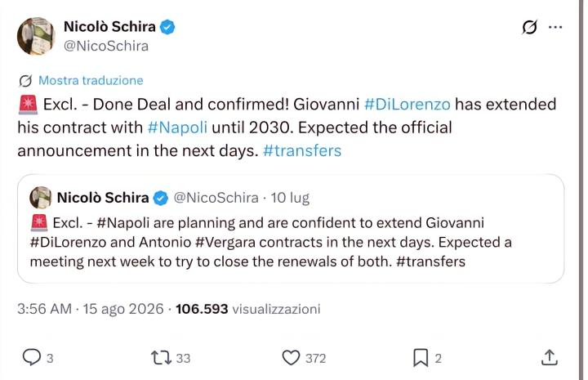Screen dimensions: 588x380
Task: Open the share upload icon
Action: 550,357
